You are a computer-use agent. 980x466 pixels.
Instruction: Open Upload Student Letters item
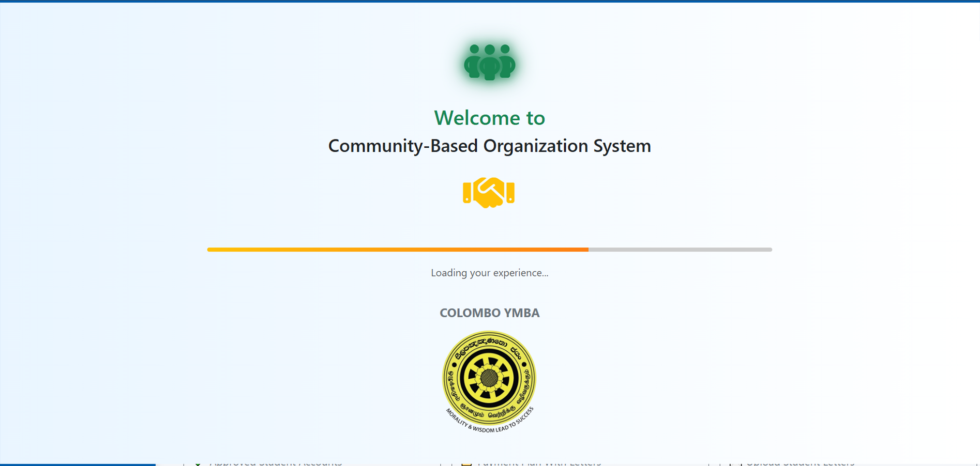click(800, 463)
